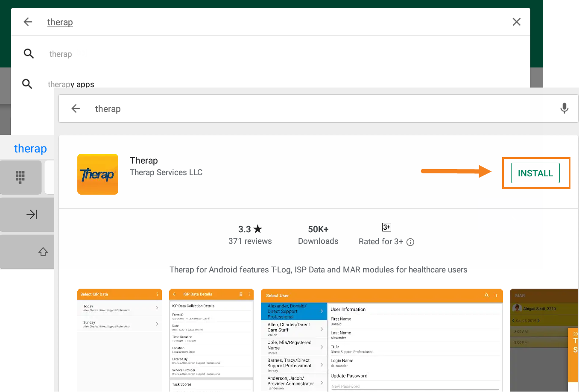Click the keyboard Tab key
The height and width of the screenshot is (392, 579).
pos(27,214)
